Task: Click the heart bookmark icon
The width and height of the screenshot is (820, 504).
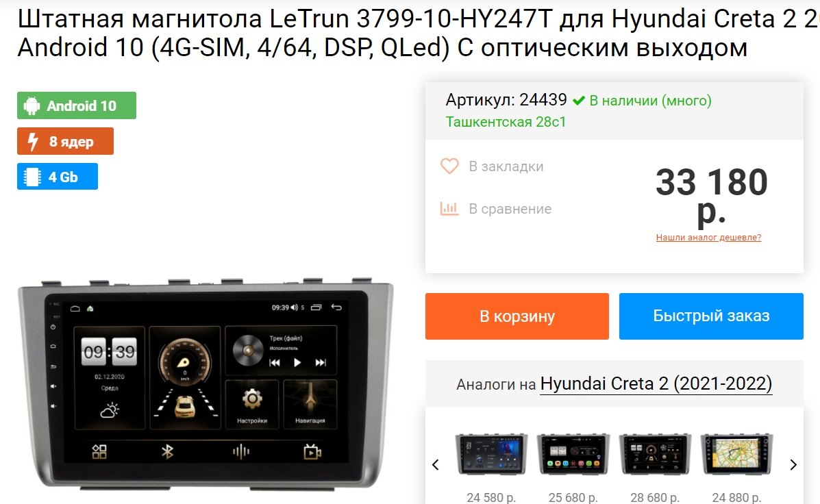Action: point(449,166)
